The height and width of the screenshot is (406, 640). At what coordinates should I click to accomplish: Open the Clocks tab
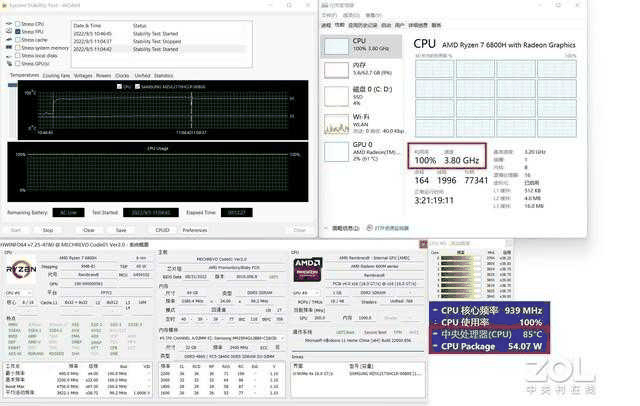pos(122,75)
